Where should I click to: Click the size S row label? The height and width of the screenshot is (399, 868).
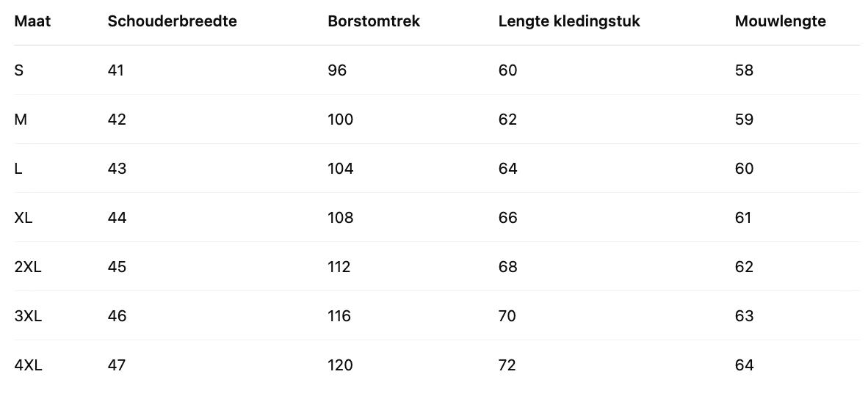coord(19,70)
